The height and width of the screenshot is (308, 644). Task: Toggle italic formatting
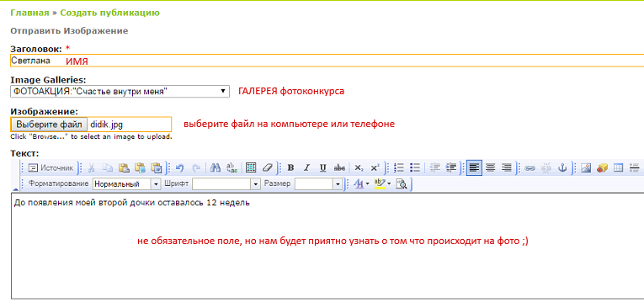coord(306,167)
